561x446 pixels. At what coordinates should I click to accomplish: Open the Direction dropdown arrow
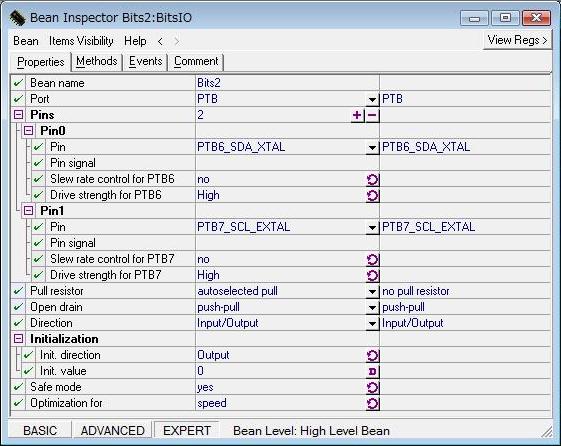(x=372, y=323)
